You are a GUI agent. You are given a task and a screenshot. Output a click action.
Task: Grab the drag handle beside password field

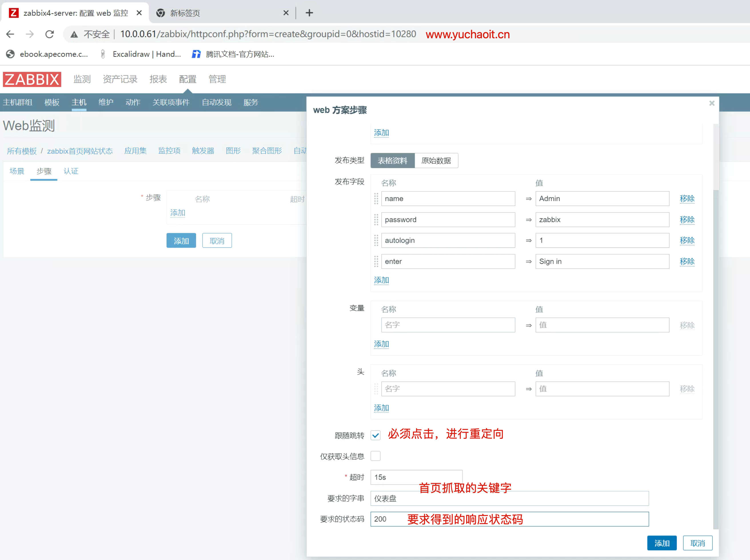click(376, 220)
